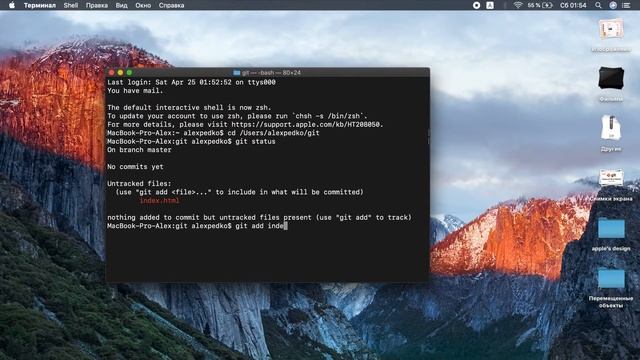Open the Notification Center icon
640x360 pixels.
pos(626,5)
